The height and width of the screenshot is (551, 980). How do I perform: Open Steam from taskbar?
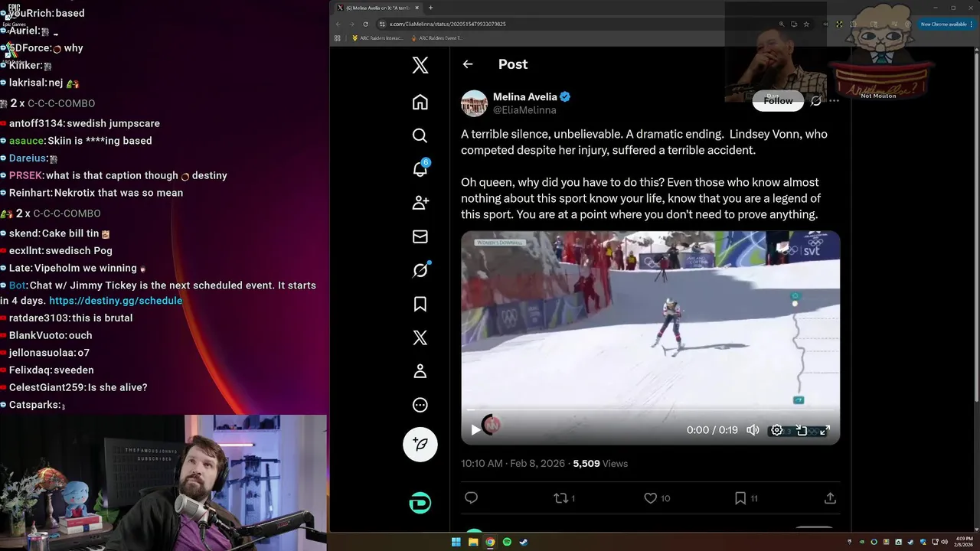point(524,542)
